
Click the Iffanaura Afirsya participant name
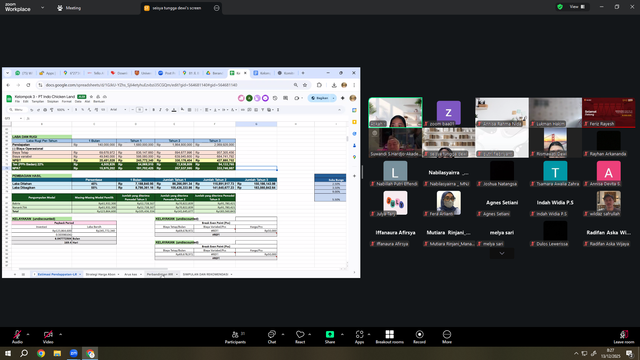pos(395,233)
